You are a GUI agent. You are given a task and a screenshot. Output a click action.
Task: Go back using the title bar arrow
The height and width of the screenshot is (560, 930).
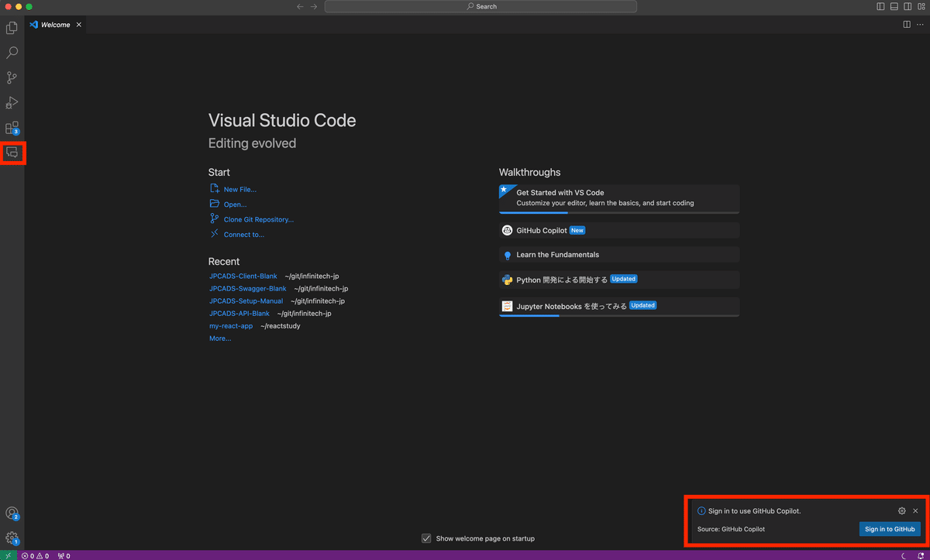tap(300, 6)
